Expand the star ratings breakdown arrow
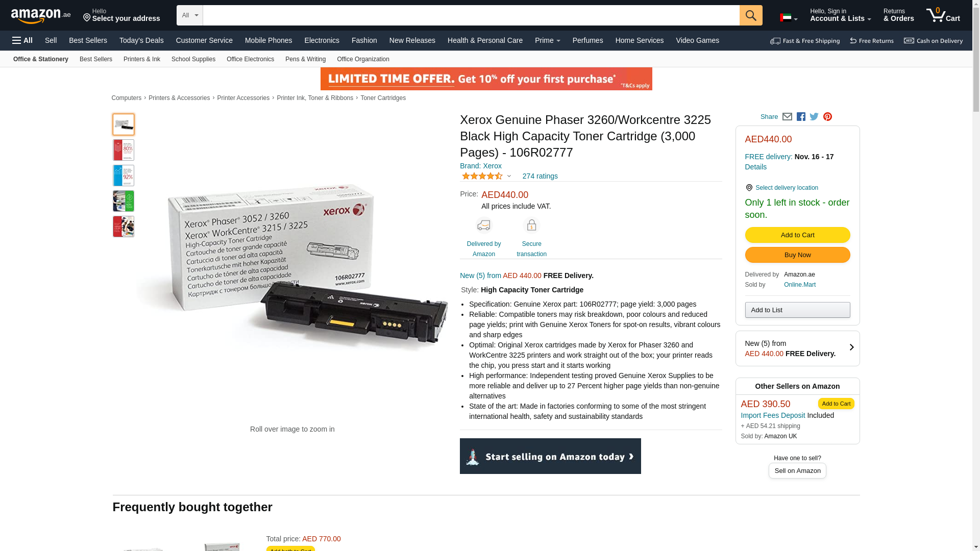Viewport: 980px width, 551px height. pyautogui.click(x=509, y=177)
